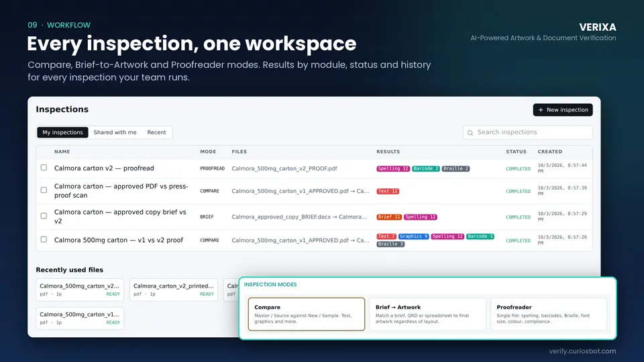Click the 'Barcode 2' result tag

tap(425, 169)
